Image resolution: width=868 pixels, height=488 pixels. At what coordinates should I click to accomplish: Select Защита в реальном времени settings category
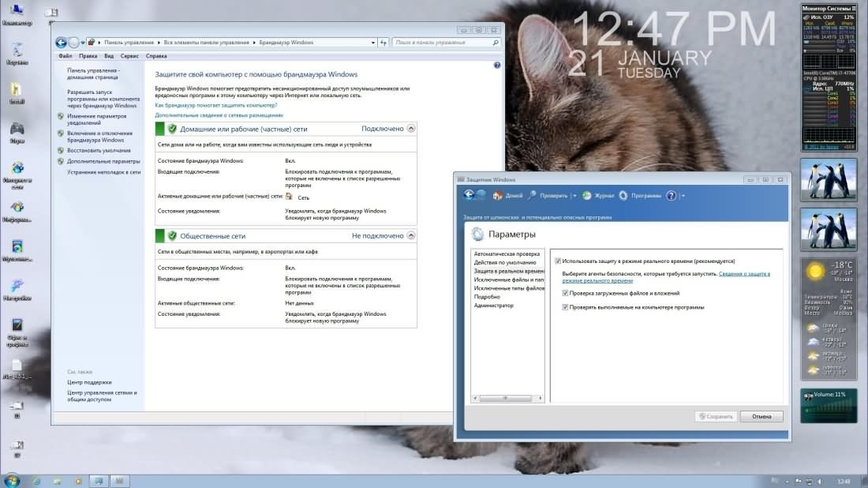(x=508, y=271)
